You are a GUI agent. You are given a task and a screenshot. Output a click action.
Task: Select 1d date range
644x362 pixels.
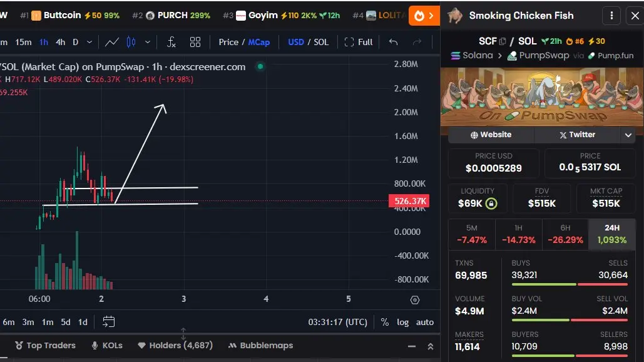click(83, 322)
